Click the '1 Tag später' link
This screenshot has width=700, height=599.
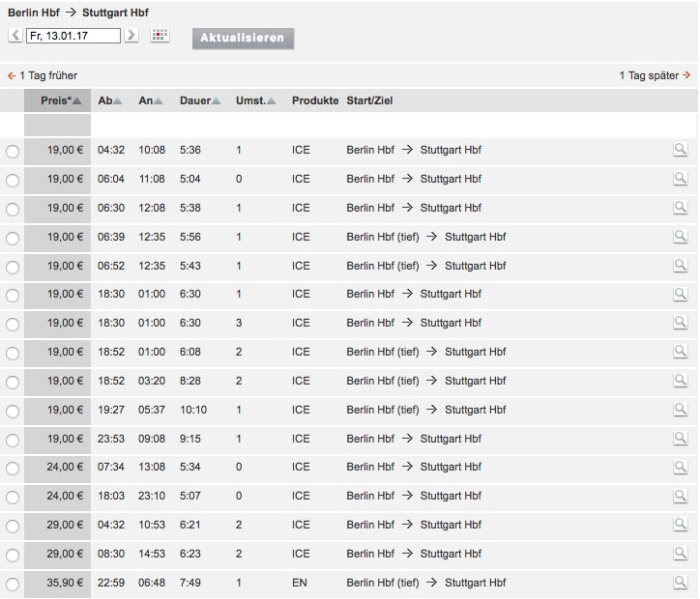click(655, 75)
